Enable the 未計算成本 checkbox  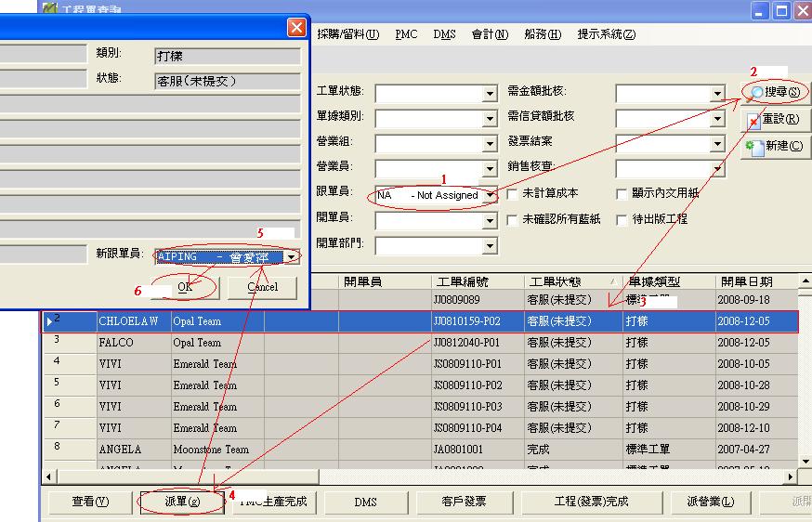tap(513, 195)
